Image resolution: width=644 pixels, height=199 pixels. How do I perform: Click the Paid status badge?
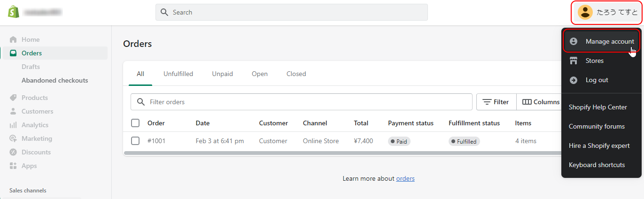[x=399, y=141]
